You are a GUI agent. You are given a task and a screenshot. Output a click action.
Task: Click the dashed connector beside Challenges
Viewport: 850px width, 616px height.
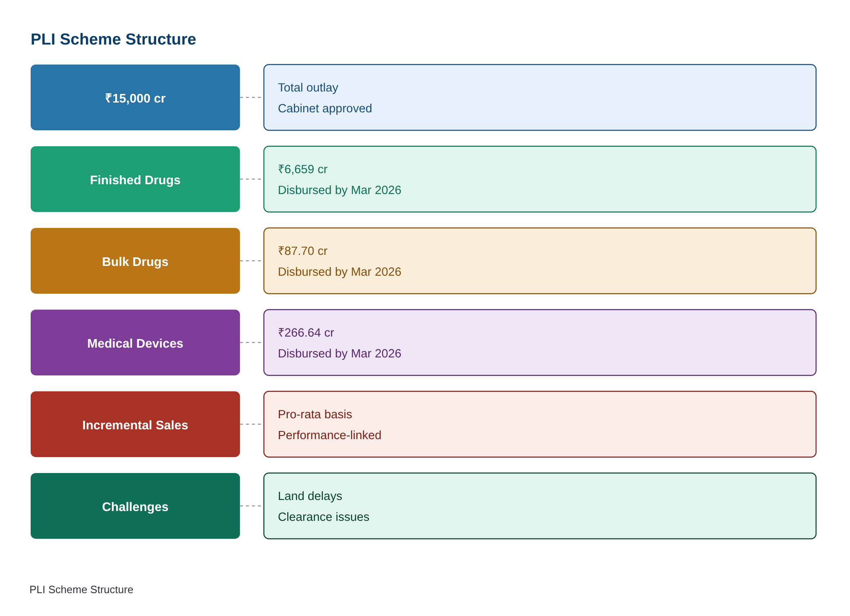[x=251, y=506]
